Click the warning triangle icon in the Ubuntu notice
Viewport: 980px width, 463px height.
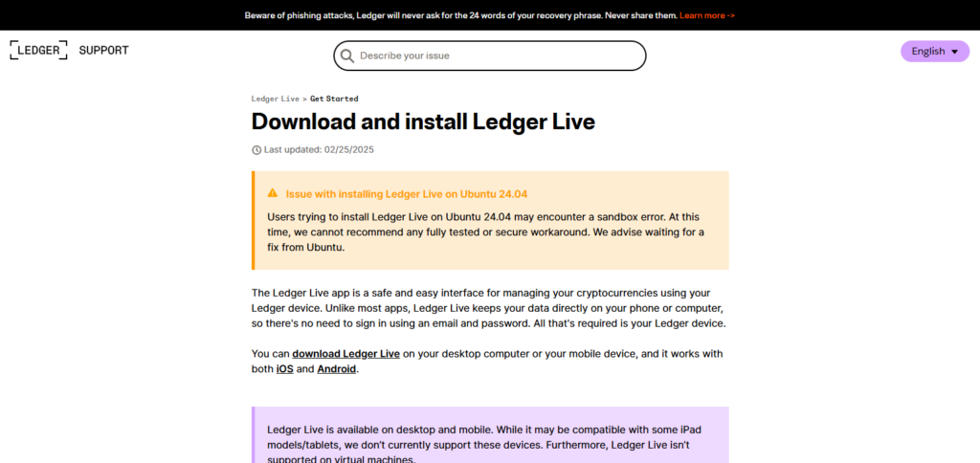[273, 193]
